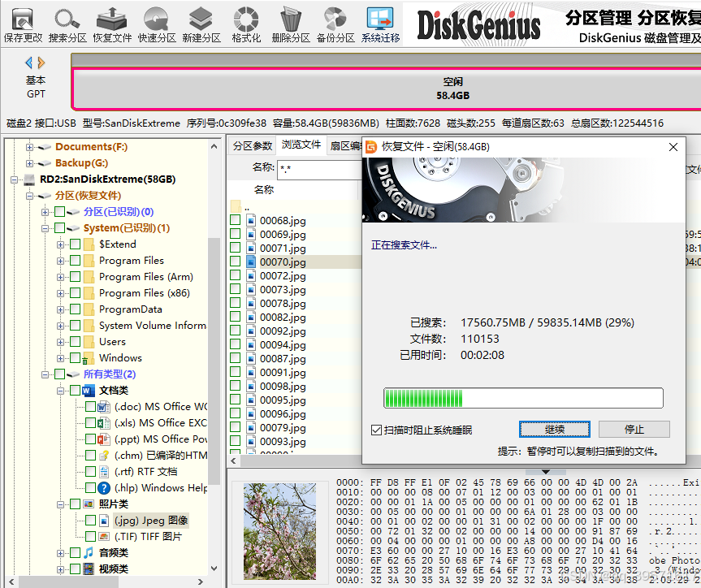Click the RD2:SanDiskExtreme disk icon

[x=29, y=179]
